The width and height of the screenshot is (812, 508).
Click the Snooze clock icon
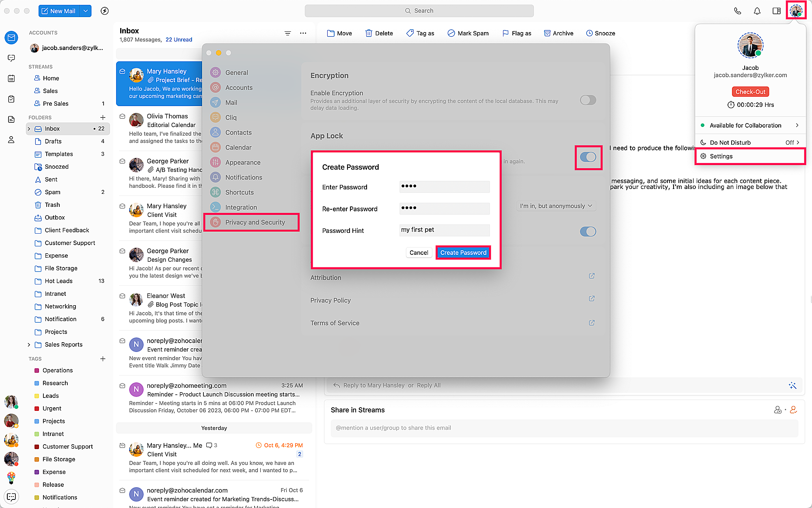(589, 33)
